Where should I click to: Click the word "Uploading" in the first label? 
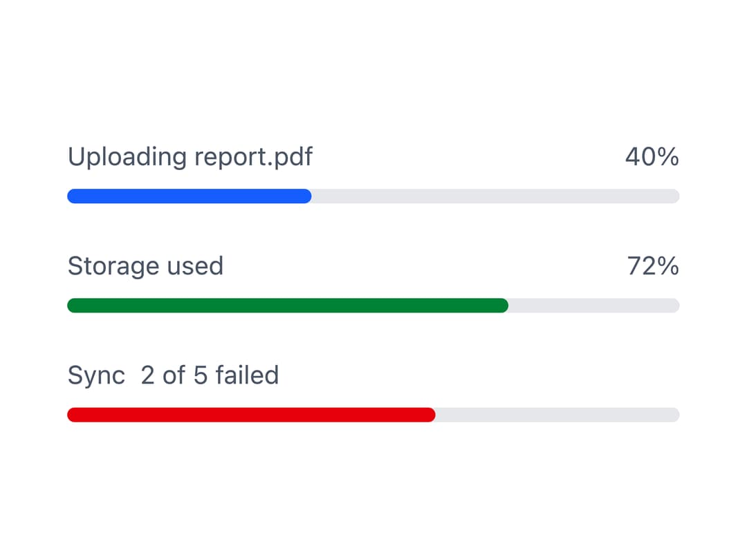pos(127,157)
